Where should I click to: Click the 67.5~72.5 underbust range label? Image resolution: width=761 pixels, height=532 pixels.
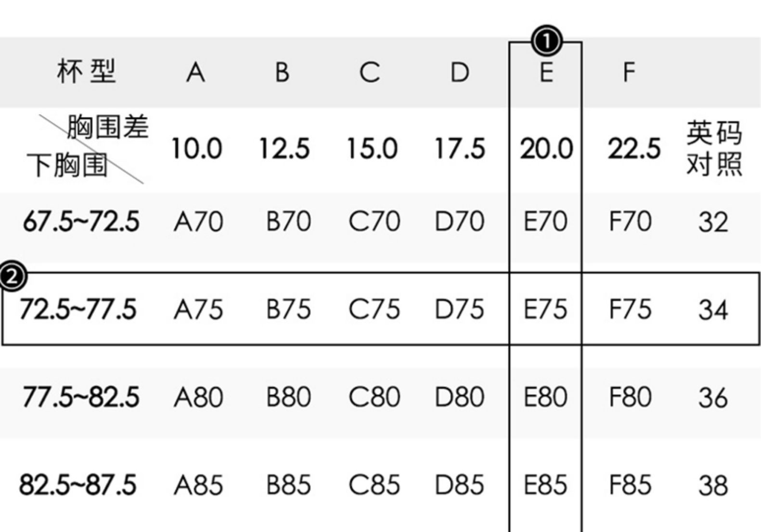point(81,222)
